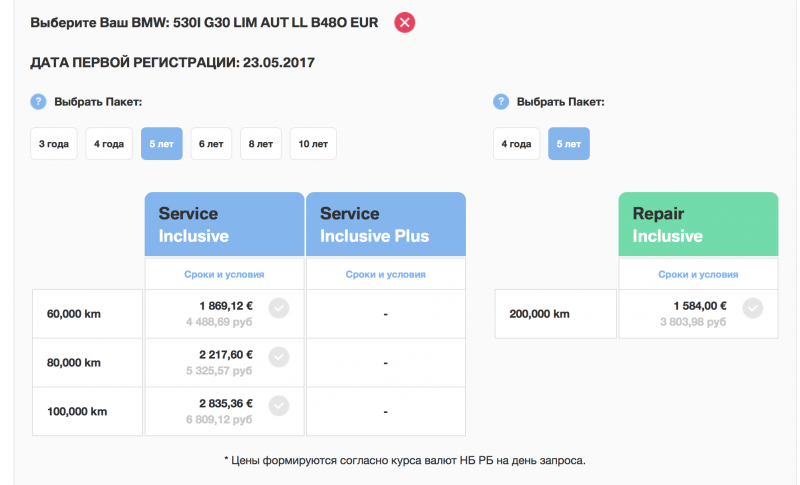Click the first registration date 23.05.2017 text
This screenshot has height=485, width=800.
172,63
